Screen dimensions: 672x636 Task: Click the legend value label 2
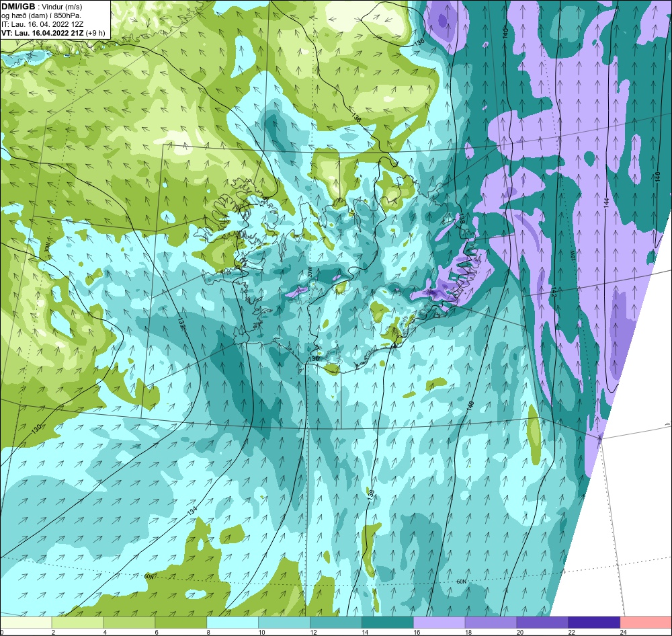(54, 632)
